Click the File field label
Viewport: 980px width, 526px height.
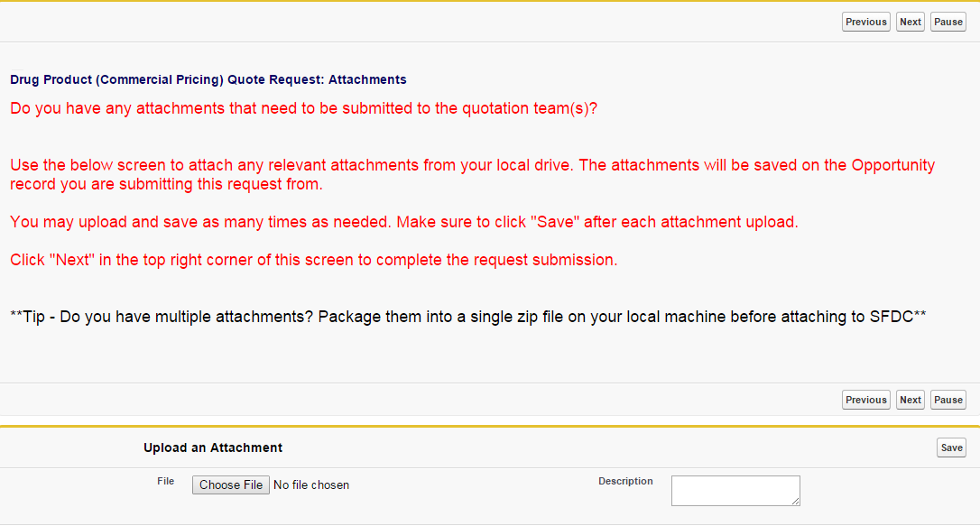tap(165, 482)
